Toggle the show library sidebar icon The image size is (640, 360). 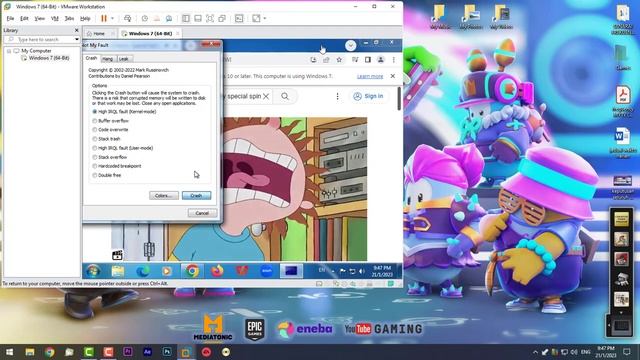[x=186, y=18]
